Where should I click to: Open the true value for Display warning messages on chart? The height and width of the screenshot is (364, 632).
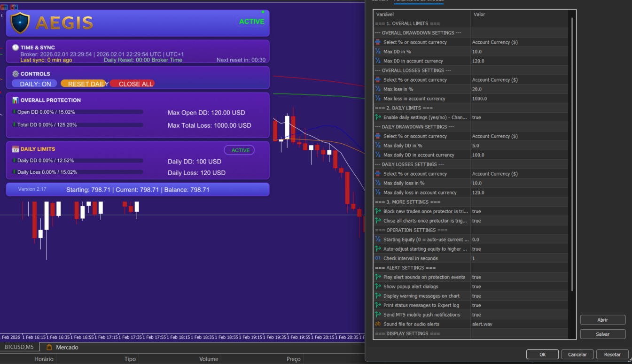519,296
